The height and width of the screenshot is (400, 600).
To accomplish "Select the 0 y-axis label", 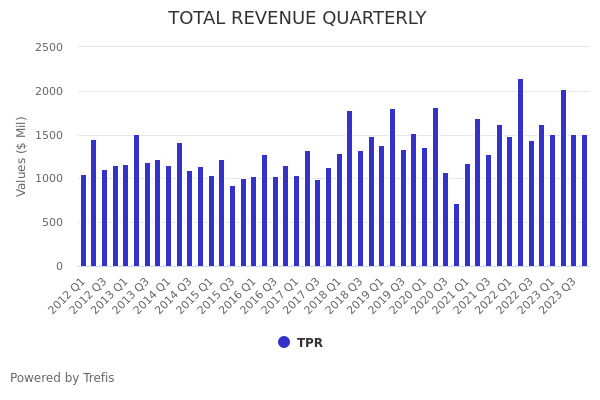I will (59, 266).
